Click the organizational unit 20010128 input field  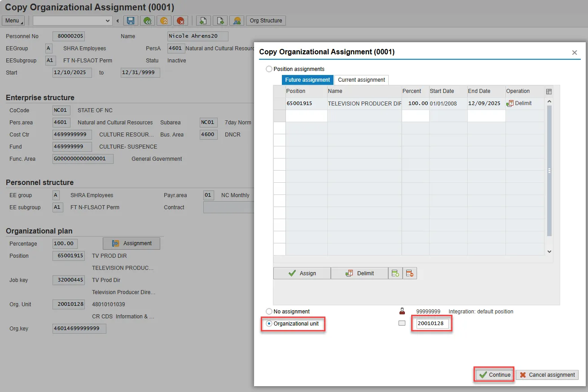point(432,323)
